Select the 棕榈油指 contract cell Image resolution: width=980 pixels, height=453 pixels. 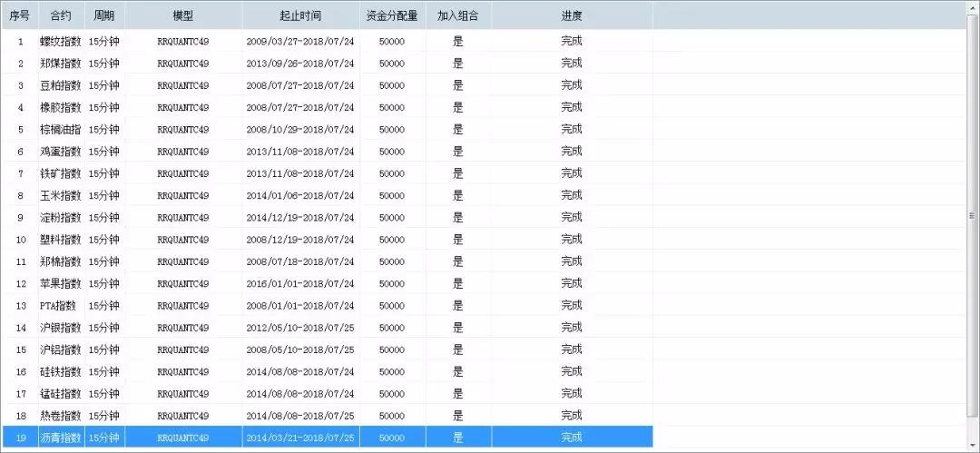(x=62, y=130)
